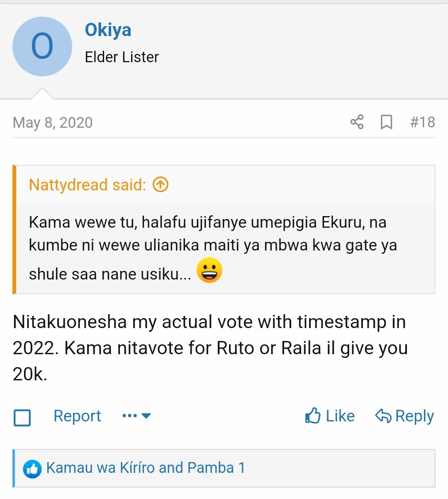The image size is (448, 499).
Task: Go to the Nattydread said quote source
Action: (x=87, y=185)
